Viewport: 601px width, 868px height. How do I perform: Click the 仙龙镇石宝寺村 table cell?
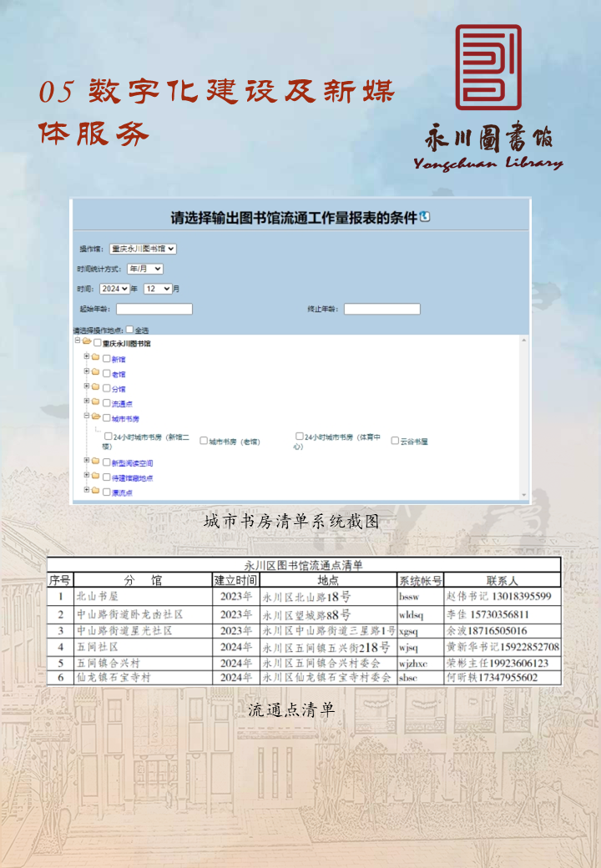click(x=143, y=677)
